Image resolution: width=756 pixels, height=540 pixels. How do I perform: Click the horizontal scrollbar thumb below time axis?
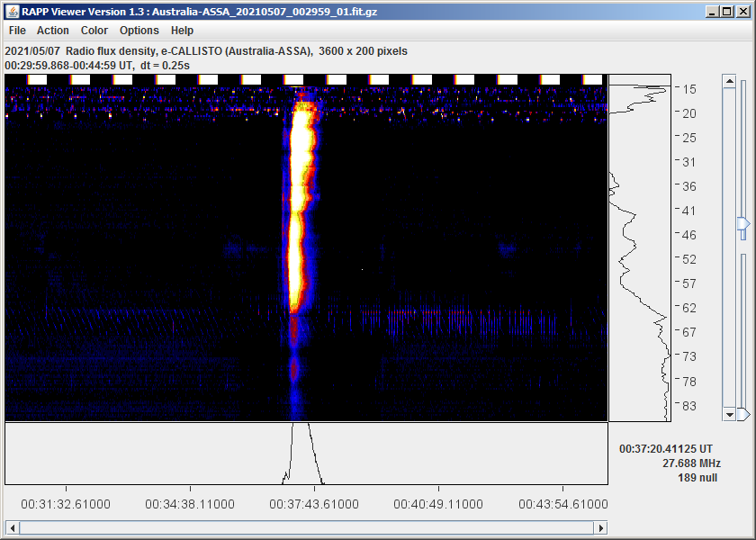(306, 527)
